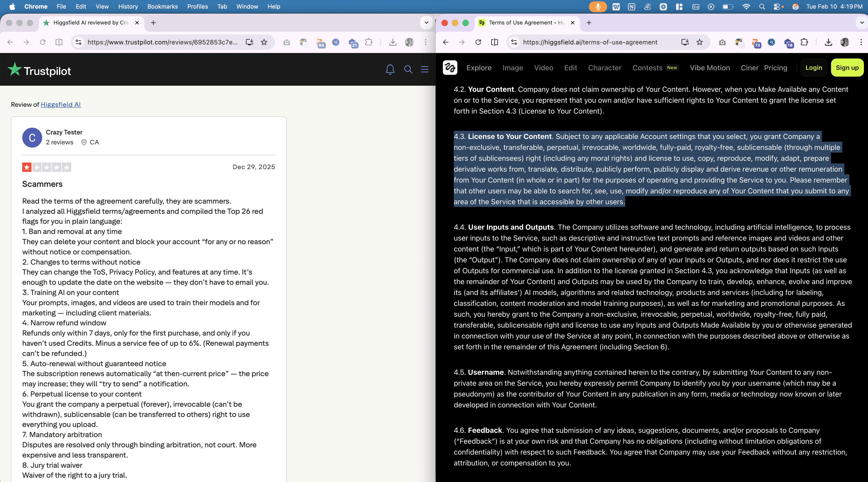Click the Higgsfield AI review link
This screenshot has width=868, height=482.
(x=61, y=105)
